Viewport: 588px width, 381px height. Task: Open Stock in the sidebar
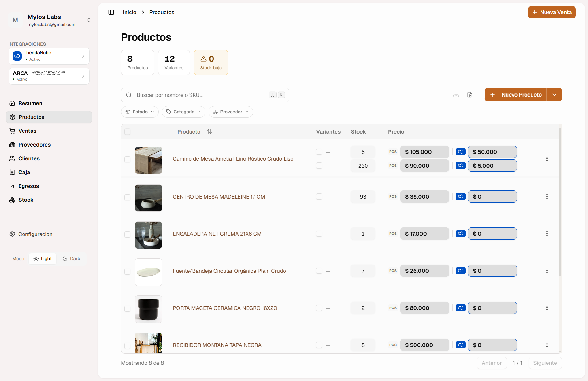(x=49, y=200)
